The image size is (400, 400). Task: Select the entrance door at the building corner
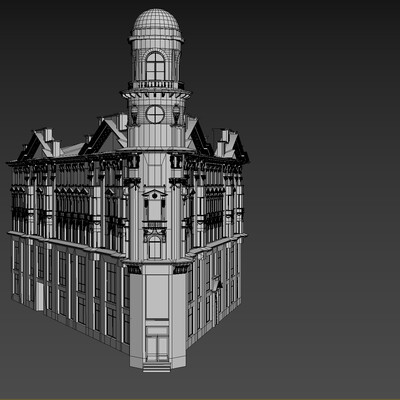point(157,344)
